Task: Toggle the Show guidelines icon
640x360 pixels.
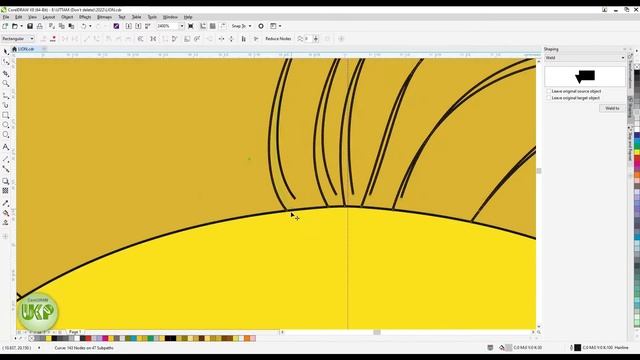Action: [223, 26]
